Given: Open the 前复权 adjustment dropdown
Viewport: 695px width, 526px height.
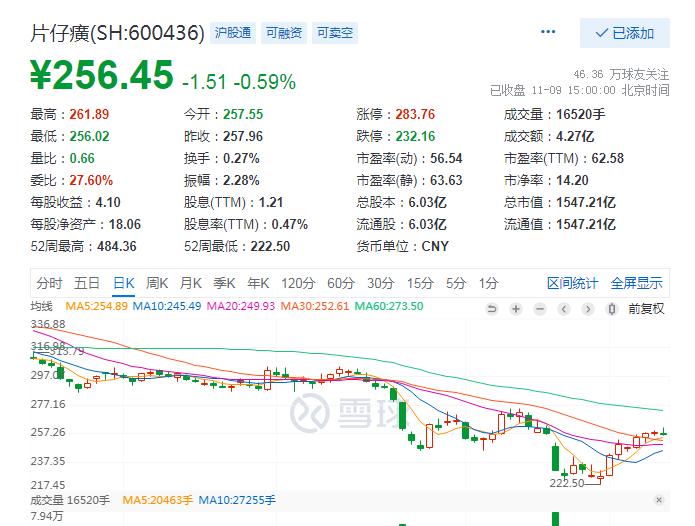Looking at the screenshot, I should pyautogui.click(x=646, y=309).
